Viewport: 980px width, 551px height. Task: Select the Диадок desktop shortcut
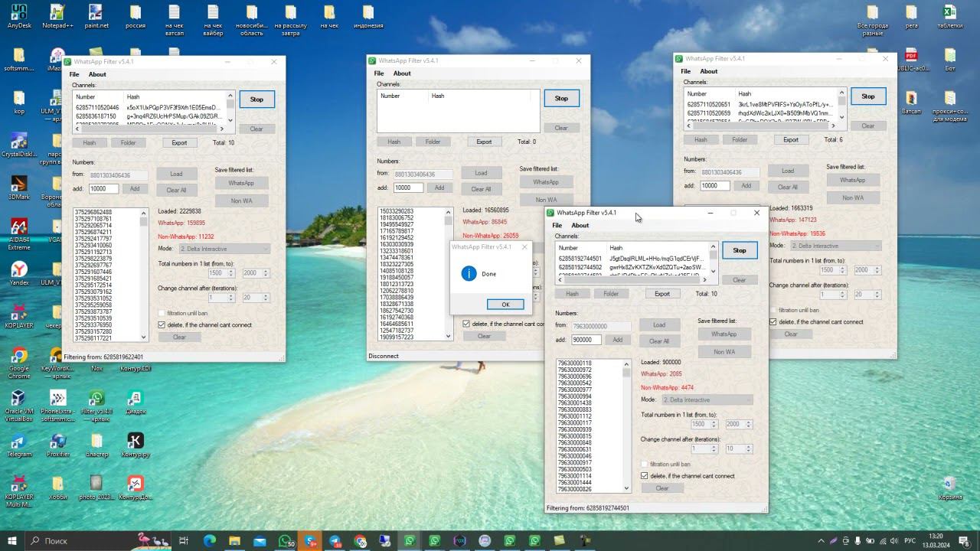pyautogui.click(x=136, y=402)
